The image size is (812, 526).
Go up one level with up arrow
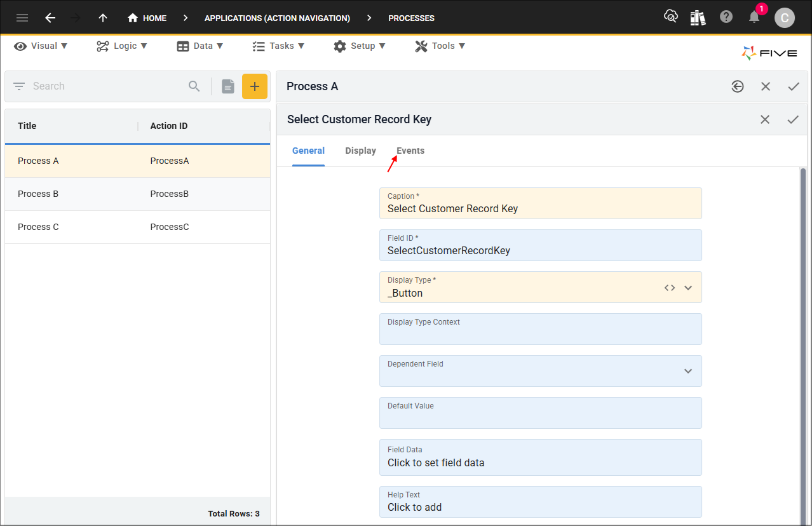pyautogui.click(x=103, y=18)
